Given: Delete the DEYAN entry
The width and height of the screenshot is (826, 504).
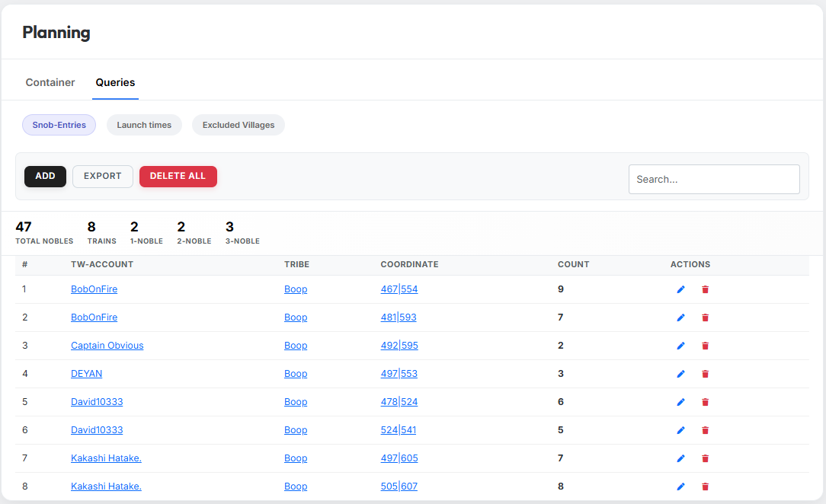Looking at the screenshot, I should coord(705,374).
